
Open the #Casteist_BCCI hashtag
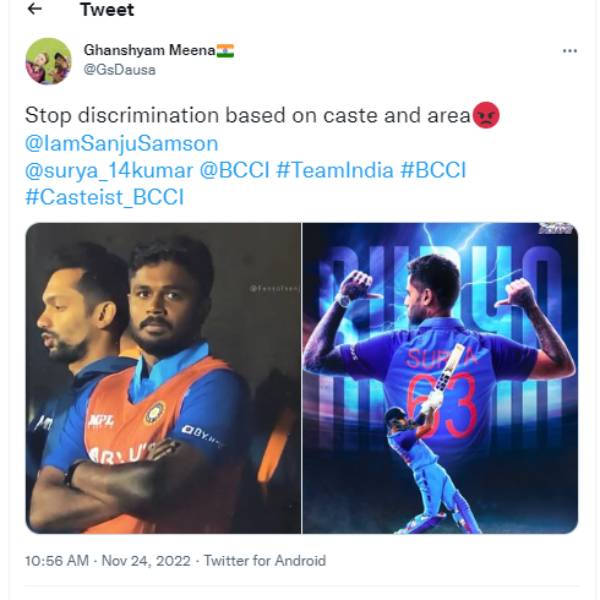tap(106, 197)
